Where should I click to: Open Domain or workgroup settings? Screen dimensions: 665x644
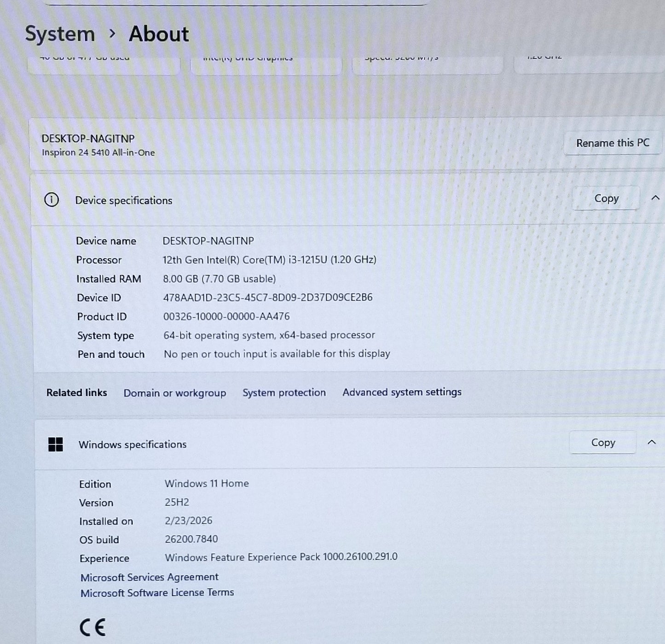pyautogui.click(x=174, y=393)
